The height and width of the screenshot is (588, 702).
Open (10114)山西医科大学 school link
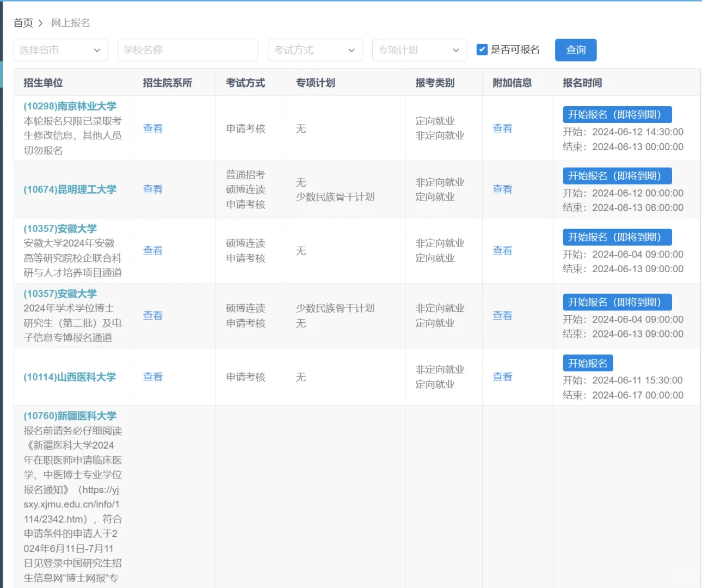pyautogui.click(x=70, y=377)
